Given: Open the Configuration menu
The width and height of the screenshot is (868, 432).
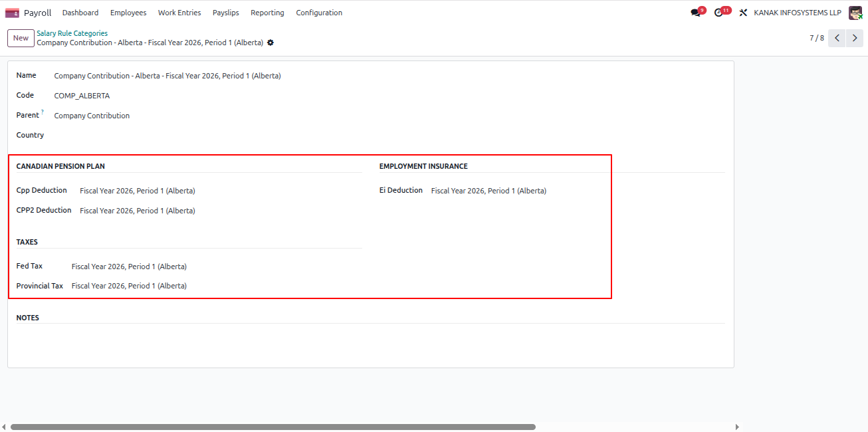Looking at the screenshot, I should [319, 13].
